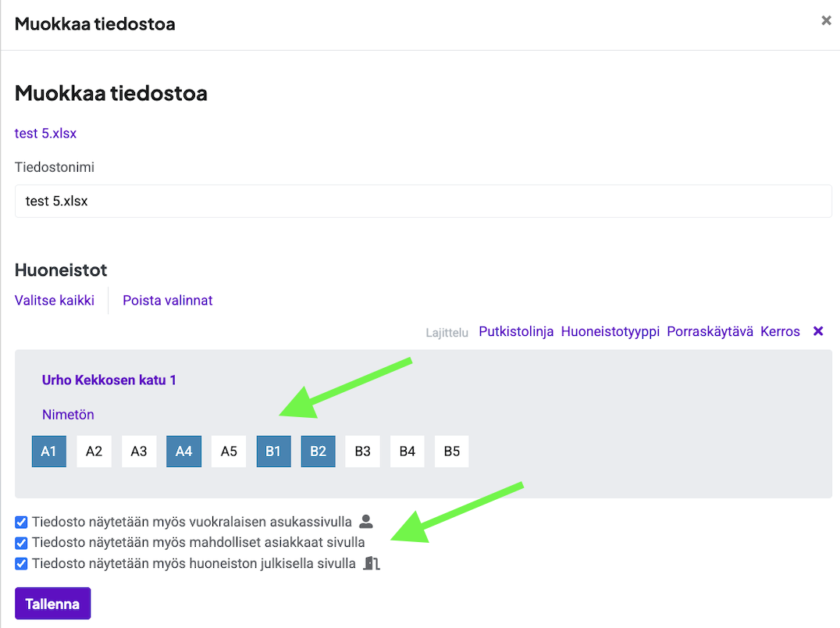Sort by Putkistolinja
Image resolution: width=840 pixels, height=628 pixels.
point(516,331)
